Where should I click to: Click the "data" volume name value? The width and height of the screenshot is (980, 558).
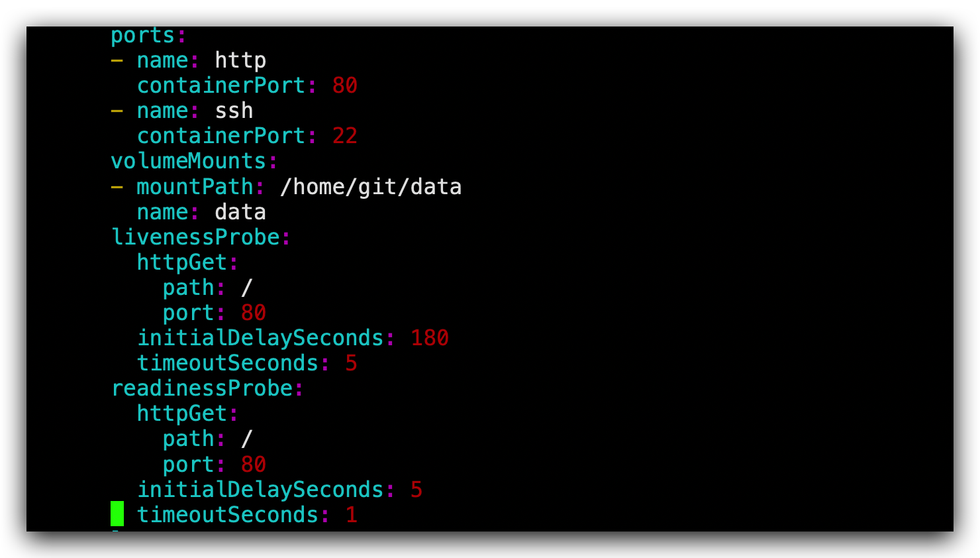pyautogui.click(x=240, y=212)
